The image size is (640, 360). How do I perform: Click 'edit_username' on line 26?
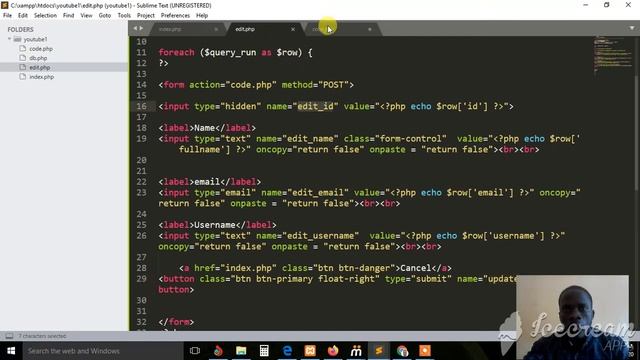coord(320,236)
